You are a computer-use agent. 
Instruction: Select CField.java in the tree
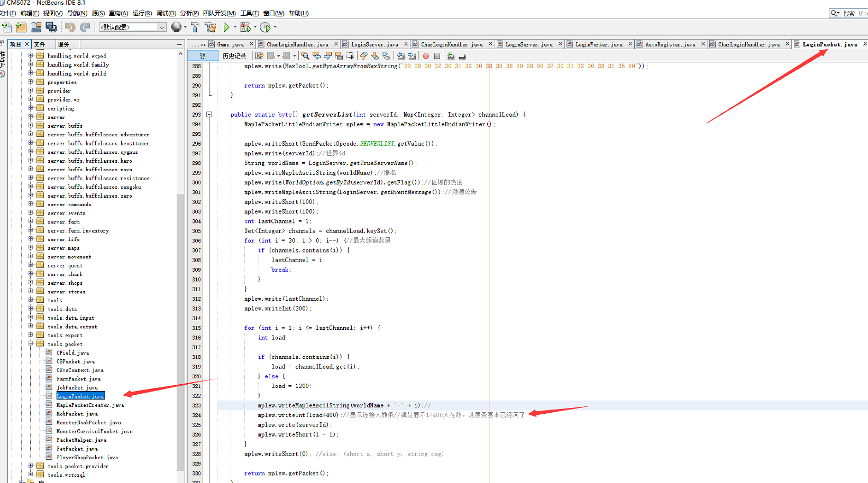click(x=73, y=352)
